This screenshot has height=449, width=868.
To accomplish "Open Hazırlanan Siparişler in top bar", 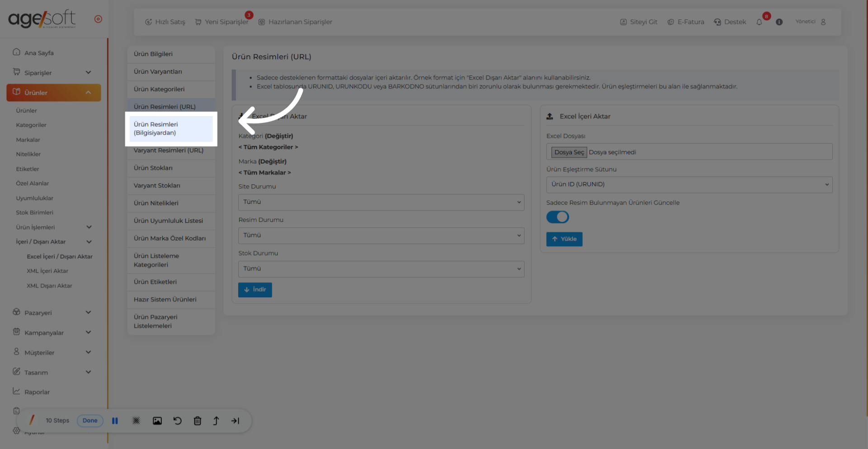I will [x=295, y=22].
